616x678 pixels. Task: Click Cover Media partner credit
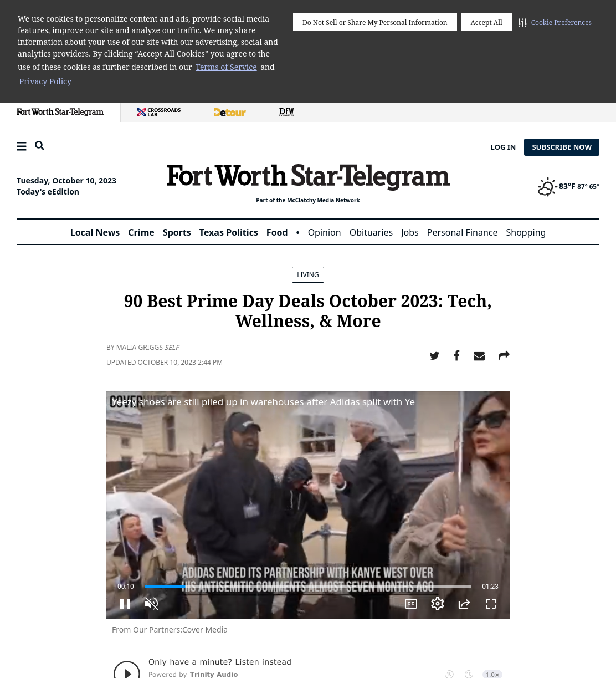(205, 630)
